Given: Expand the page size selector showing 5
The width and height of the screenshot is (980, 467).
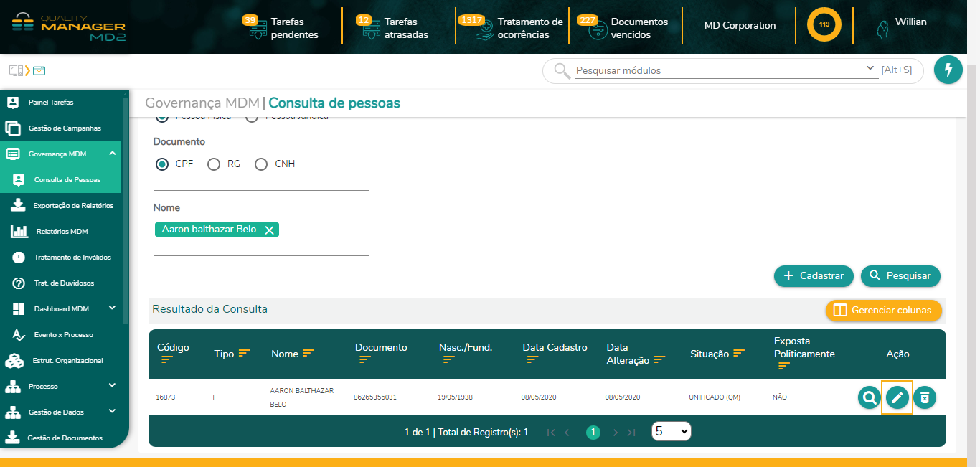Looking at the screenshot, I should 671,431.
